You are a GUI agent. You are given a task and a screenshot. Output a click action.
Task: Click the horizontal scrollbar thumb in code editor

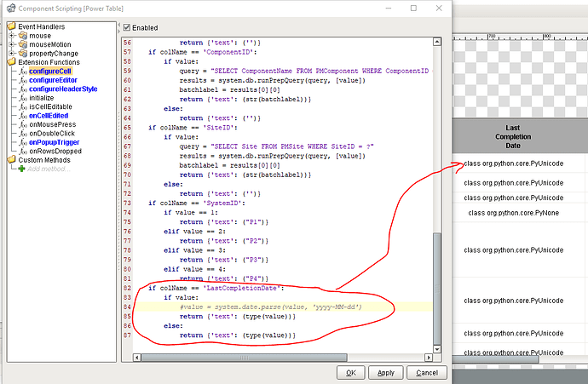[244, 358]
